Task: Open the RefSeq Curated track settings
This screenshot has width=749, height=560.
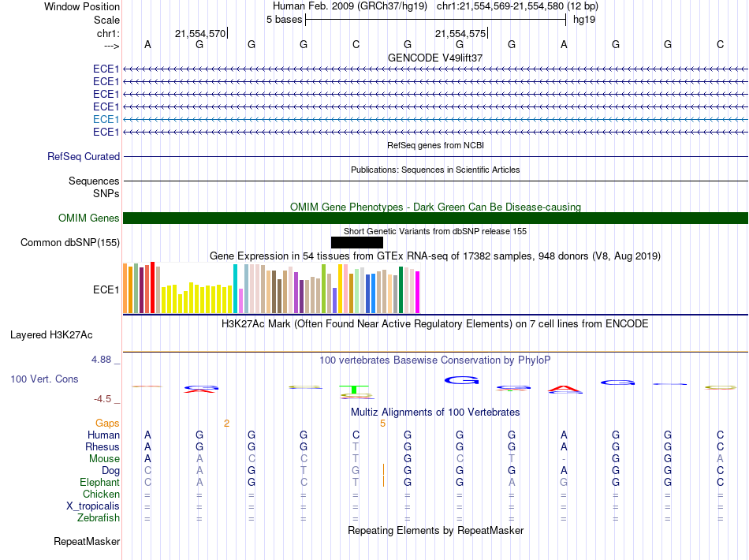Action: pos(84,157)
